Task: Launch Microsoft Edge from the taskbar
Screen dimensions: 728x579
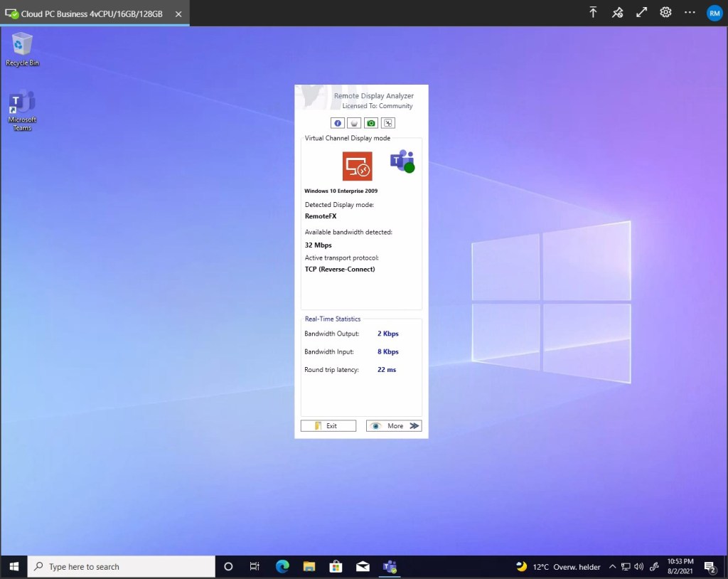Action: [x=282, y=566]
